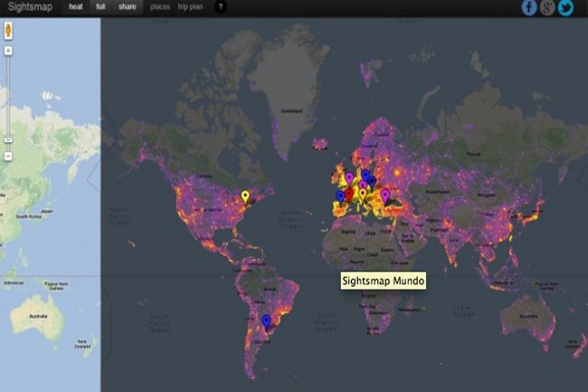Open the share tab
This screenshot has width=588, height=392.
pyautogui.click(x=128, y=6)
